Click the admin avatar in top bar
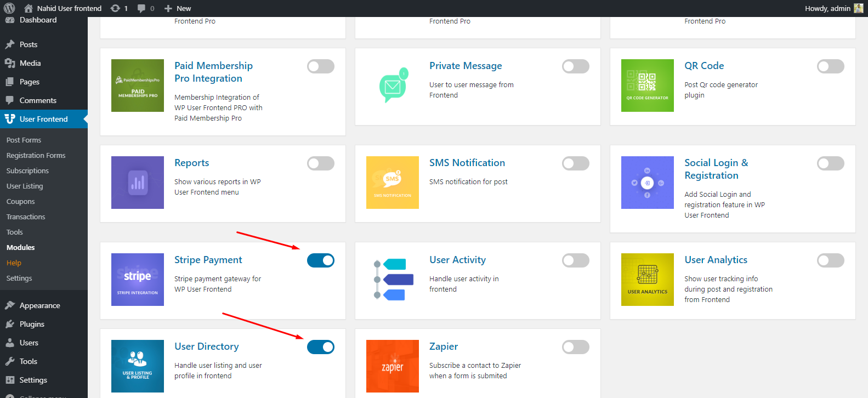868x398 pixels. (858, 8)
